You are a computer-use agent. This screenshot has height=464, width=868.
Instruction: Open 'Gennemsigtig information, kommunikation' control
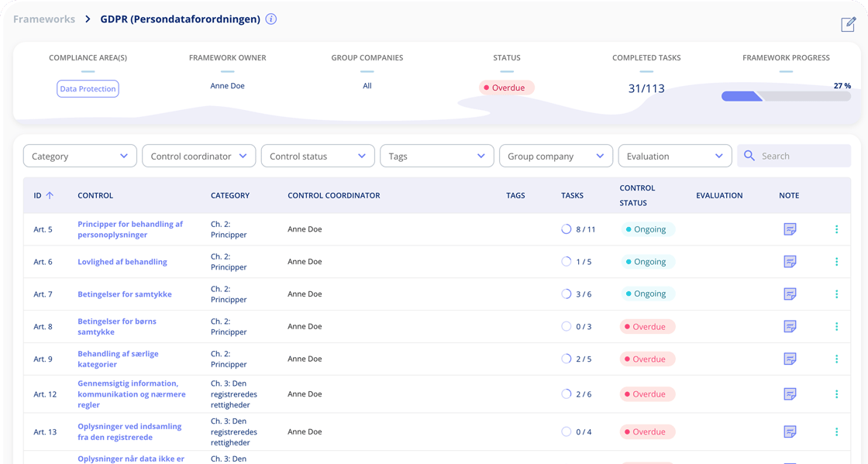[x=132, y=394]
